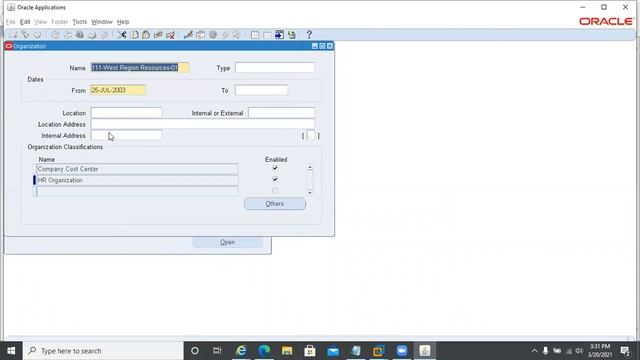The width and height of the screenshot is (640, 360).
Task: Toggle Enabled checkbox for HR Organization
Action: pyautogui.click(x=275, y=179)
